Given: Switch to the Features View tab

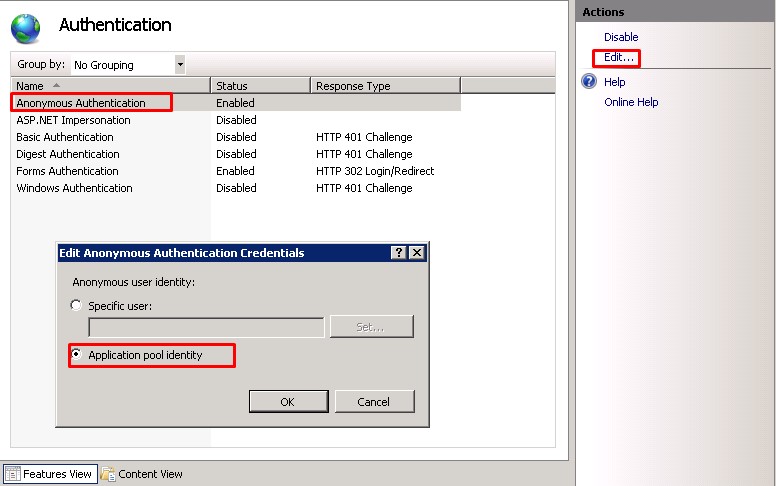Looking at the screenshot, I should coord(50,474).
